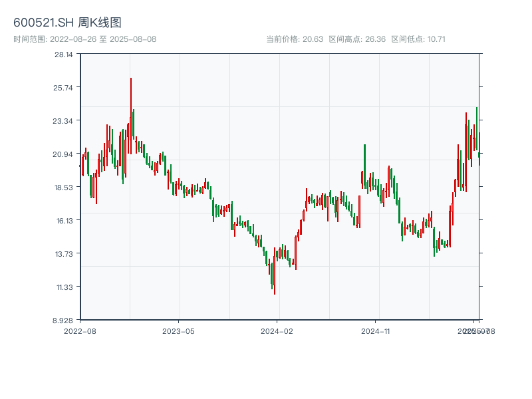Click the 2022-08 date axis label
Viewport: 532px width, 399px height.
pos(80,331)
